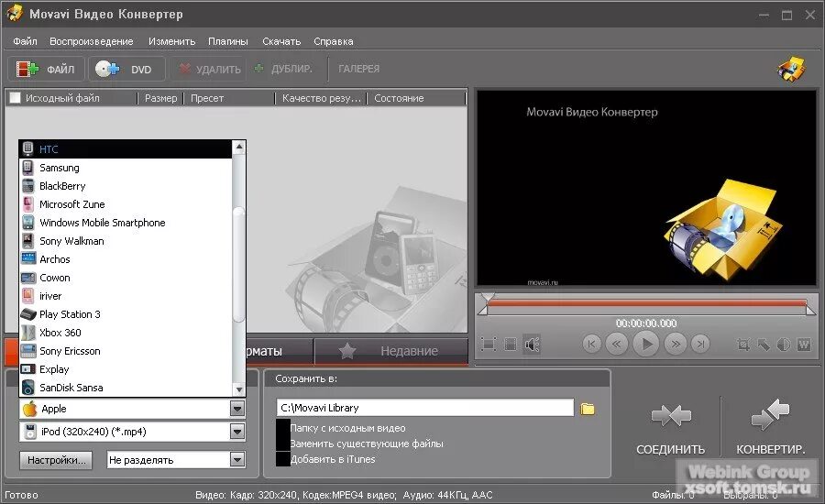Click the device list scrollbar thumb
825x504 pixels.
[x=239, y=264]
